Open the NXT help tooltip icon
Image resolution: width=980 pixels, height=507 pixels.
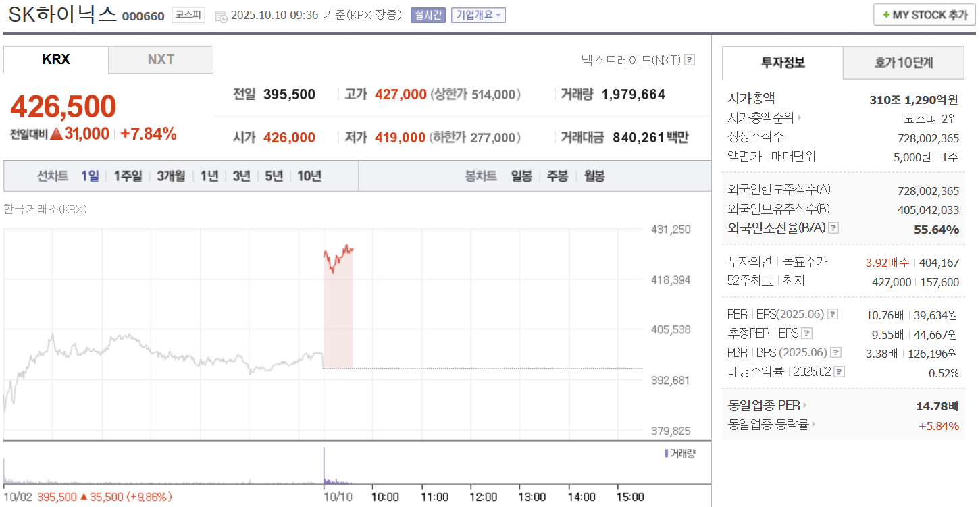click(689, 60)
